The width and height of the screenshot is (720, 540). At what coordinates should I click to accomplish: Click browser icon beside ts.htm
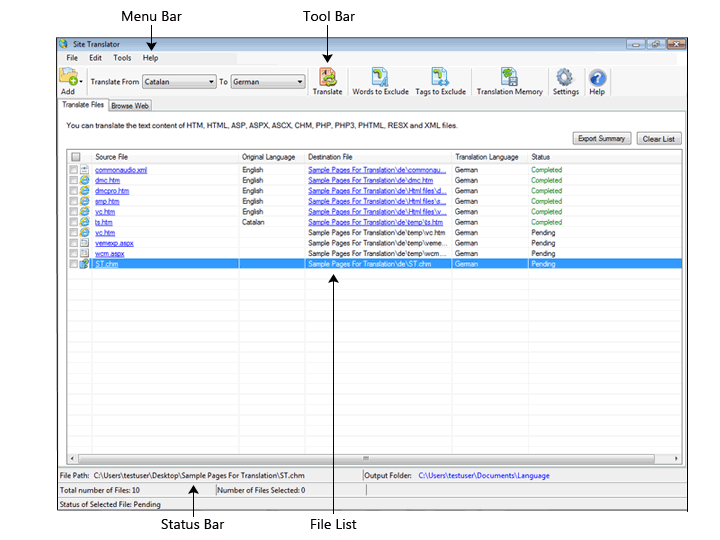click(x=84, y=222)
